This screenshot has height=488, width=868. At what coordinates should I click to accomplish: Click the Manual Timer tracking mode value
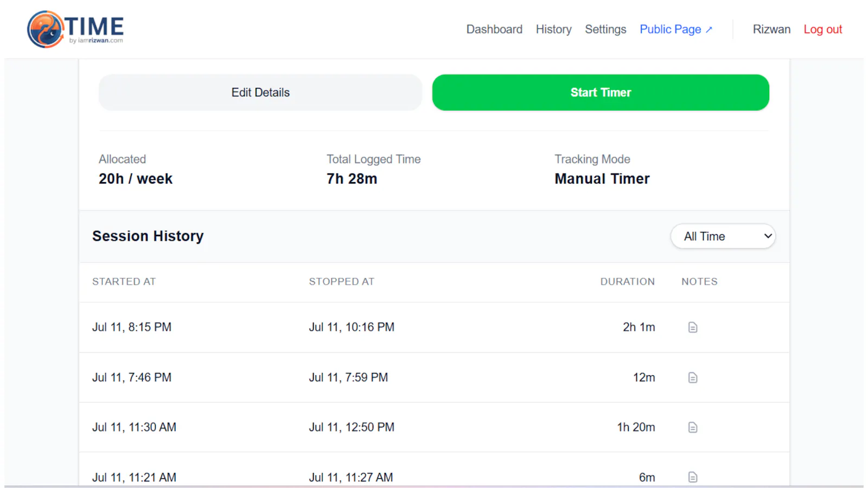point(602,179)
